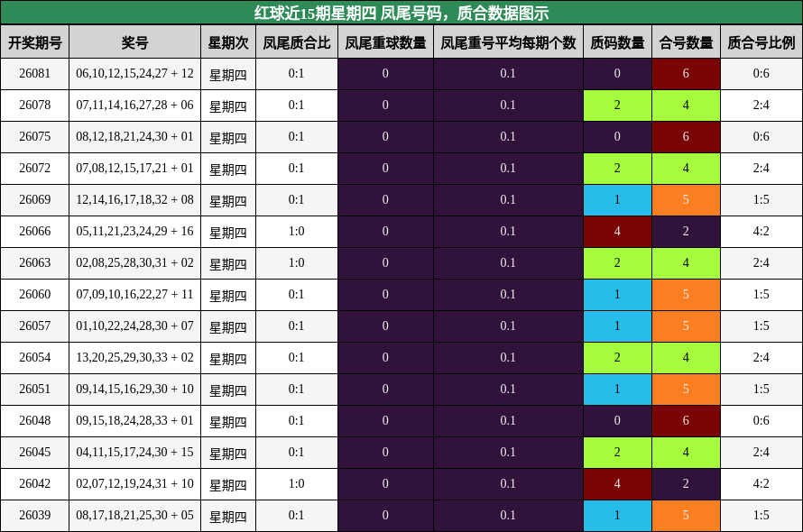This screenshot has height=532, width=803.
Task: Click the blue 1 cell in row 26069
Action: tap(617, 200)
